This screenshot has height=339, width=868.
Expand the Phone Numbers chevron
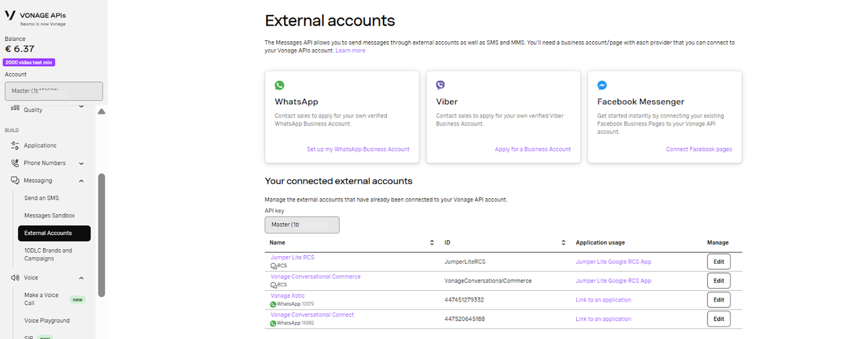click(81, 164)
